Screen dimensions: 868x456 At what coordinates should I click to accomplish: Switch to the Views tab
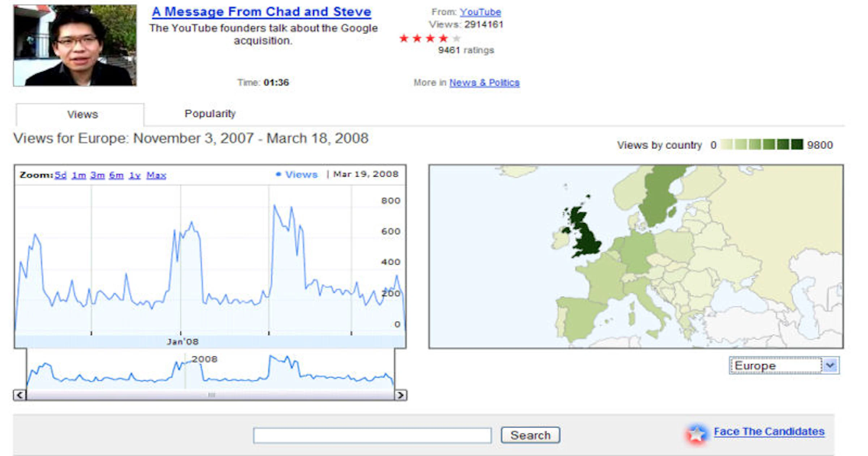[x=80, y=114]
